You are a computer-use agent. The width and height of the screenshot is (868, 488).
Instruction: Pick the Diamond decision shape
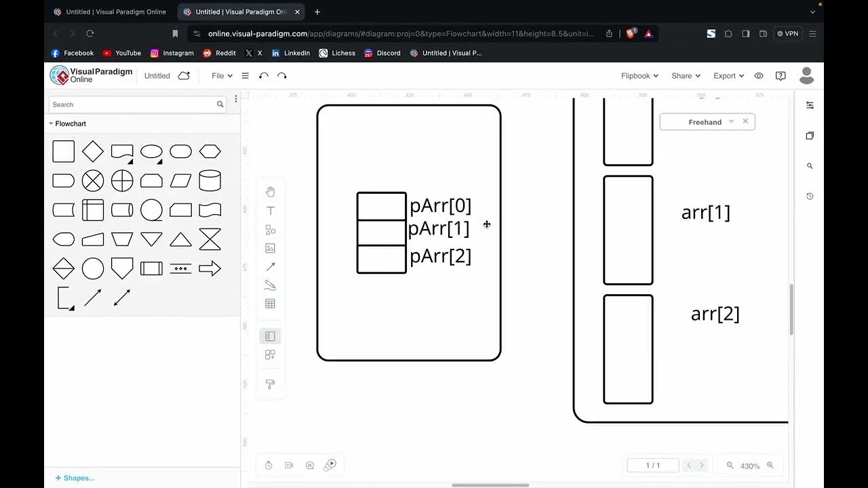(93, 151)
